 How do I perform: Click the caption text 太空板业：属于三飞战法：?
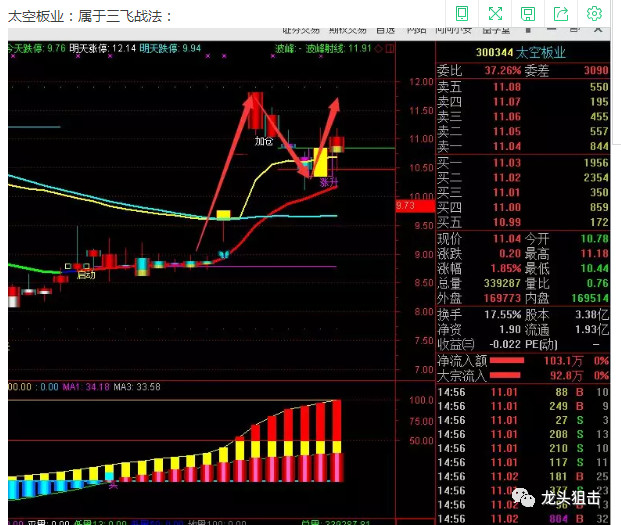(90, 16)
